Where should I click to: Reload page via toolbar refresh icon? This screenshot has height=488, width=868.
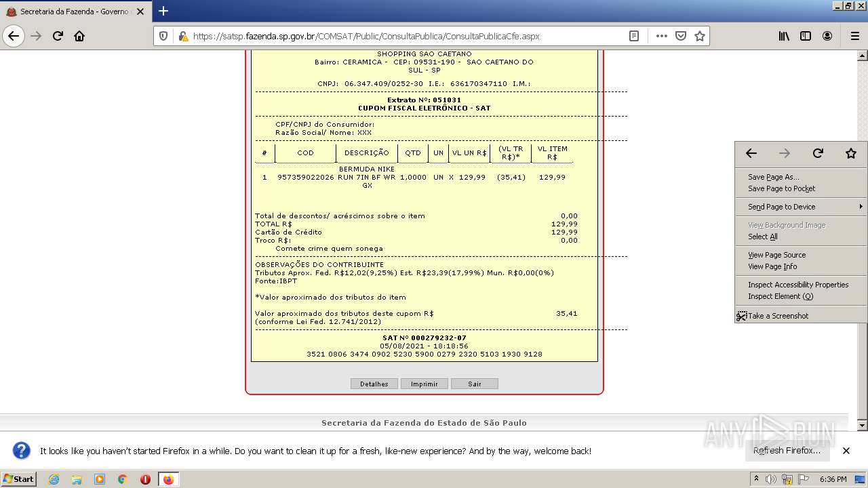pos(58,36)
